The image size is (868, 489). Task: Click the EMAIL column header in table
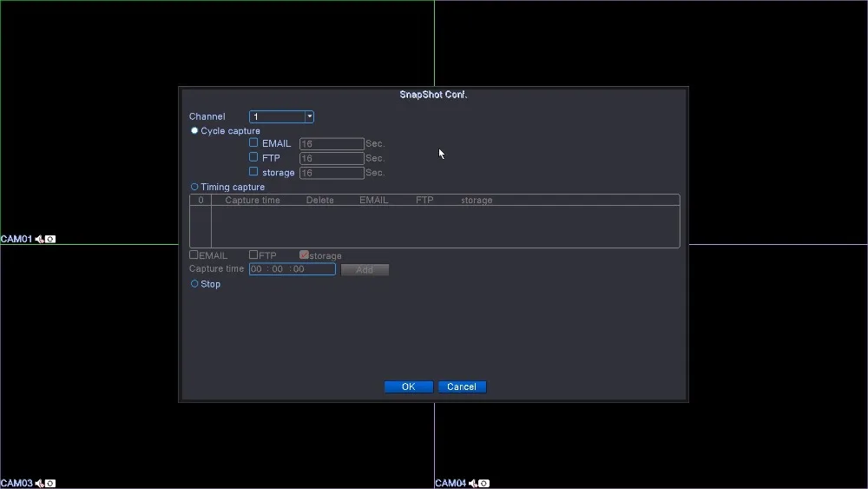point(373,201)
